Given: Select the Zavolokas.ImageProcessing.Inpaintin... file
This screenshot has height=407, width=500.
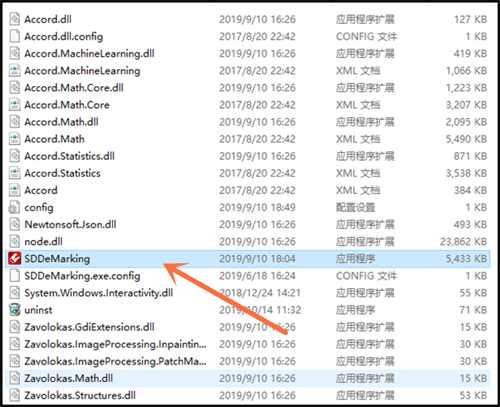Looking at the screenshot, I should (x=115, y=344).
